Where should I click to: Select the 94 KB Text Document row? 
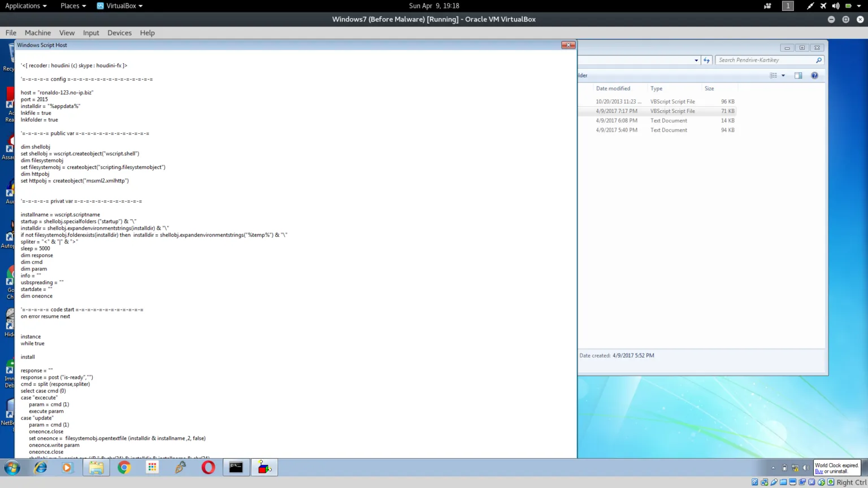click(x=657, y=130)
